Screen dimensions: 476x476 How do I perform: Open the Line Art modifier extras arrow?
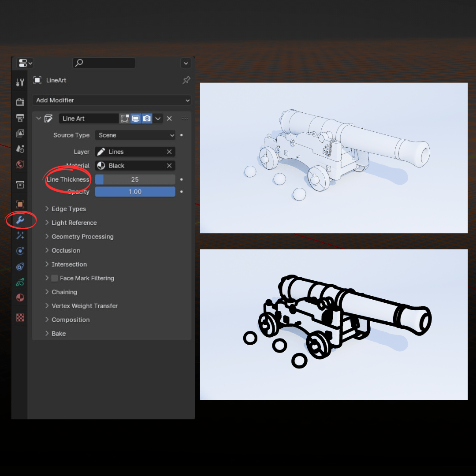point(158,119)
